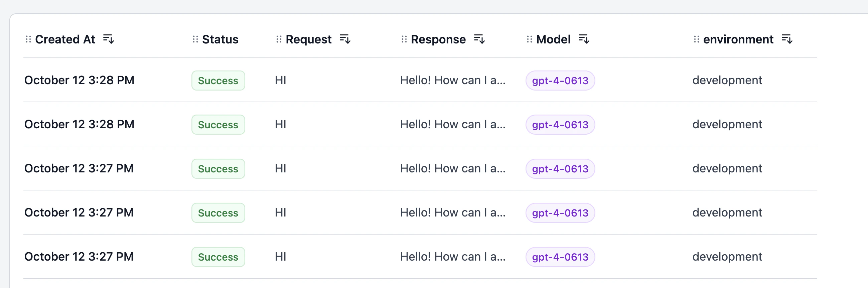Click development environment in the last row
This screenshot has height=288, width=868.
click(x=727, y=257)
